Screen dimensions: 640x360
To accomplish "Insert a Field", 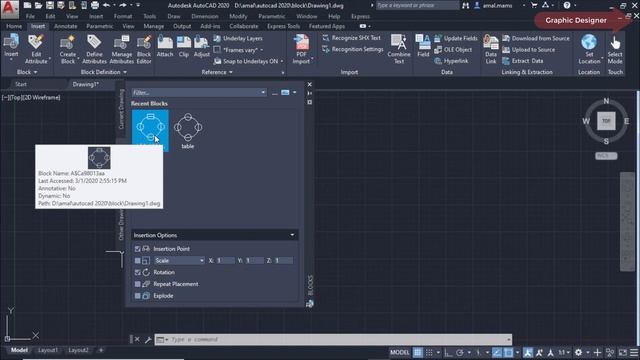I will (423, 46).
